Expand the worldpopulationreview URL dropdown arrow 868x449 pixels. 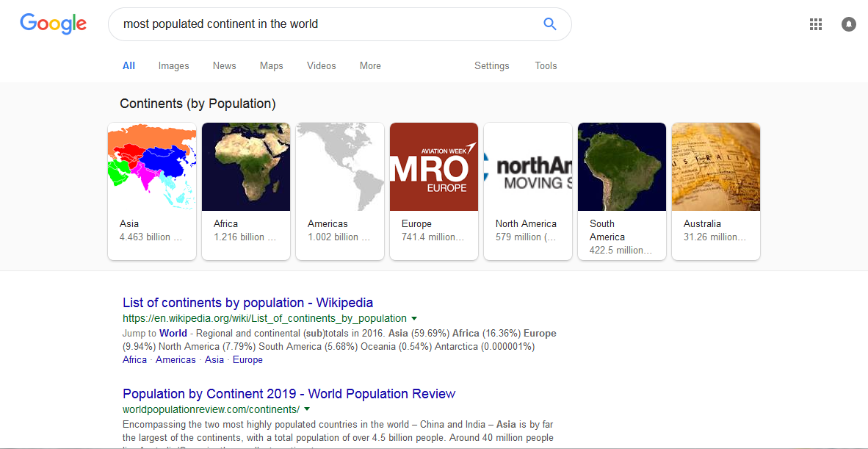click(x=307, y=409)
